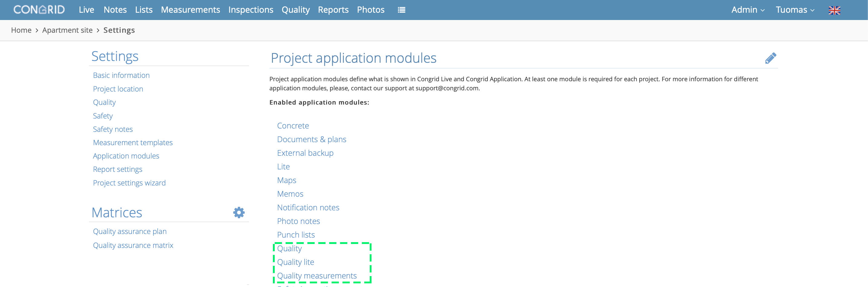Select the Lite module

click(283, 166)
